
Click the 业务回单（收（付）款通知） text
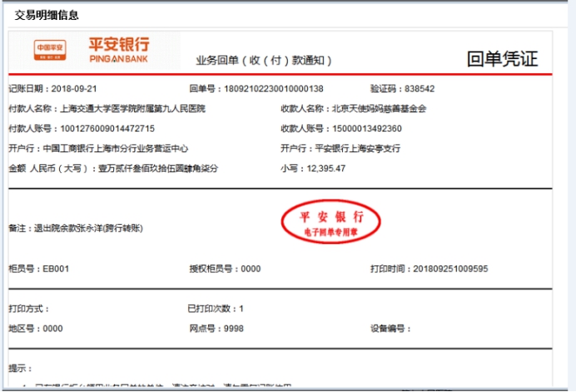264,60
